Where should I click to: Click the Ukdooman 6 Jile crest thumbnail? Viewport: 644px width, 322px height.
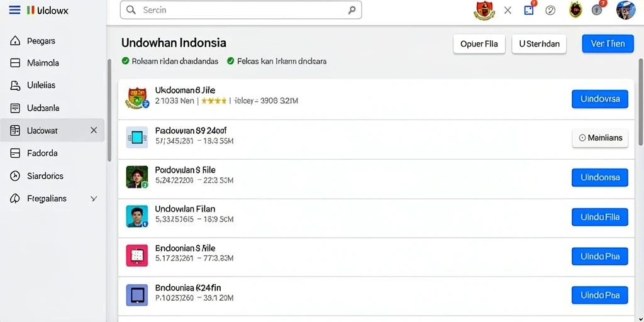tap(137, 98)
